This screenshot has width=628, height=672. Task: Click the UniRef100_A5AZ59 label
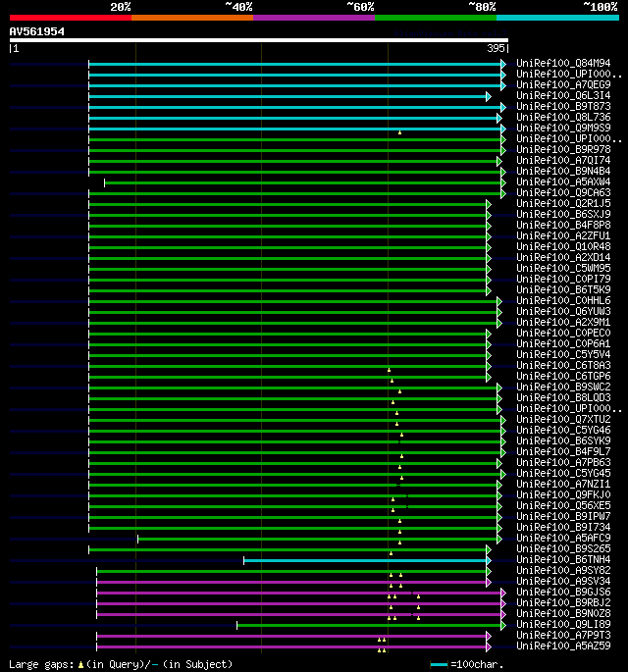(563, 646)
